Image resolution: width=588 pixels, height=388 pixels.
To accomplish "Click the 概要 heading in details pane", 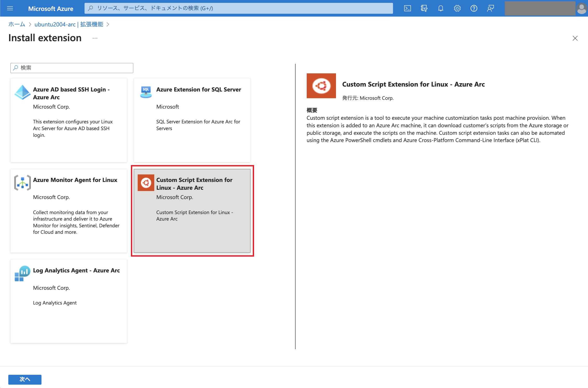I will 312,110.
